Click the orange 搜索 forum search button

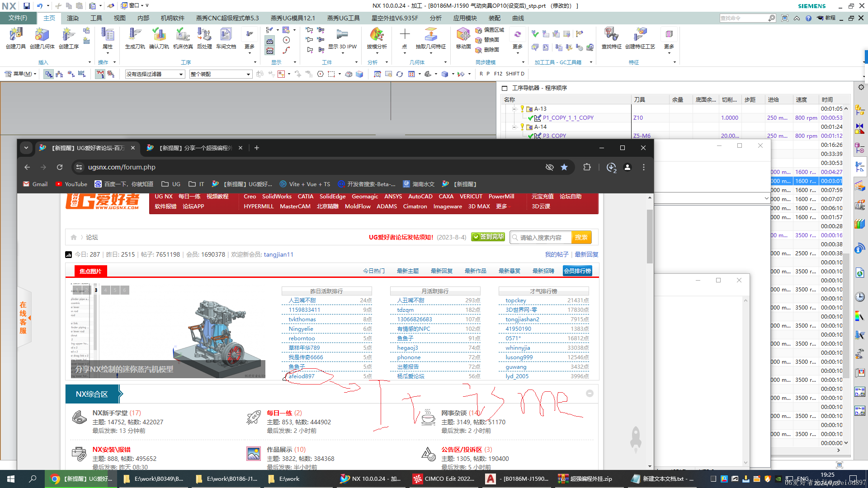(581, 237)
